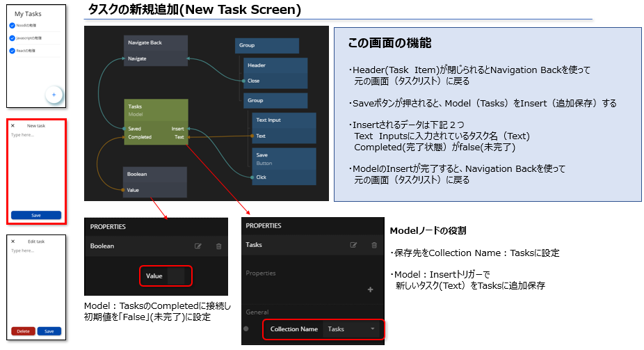
Task: Toggle the Javascriptの勉強 task checkbox
Action: coord(12,38)
